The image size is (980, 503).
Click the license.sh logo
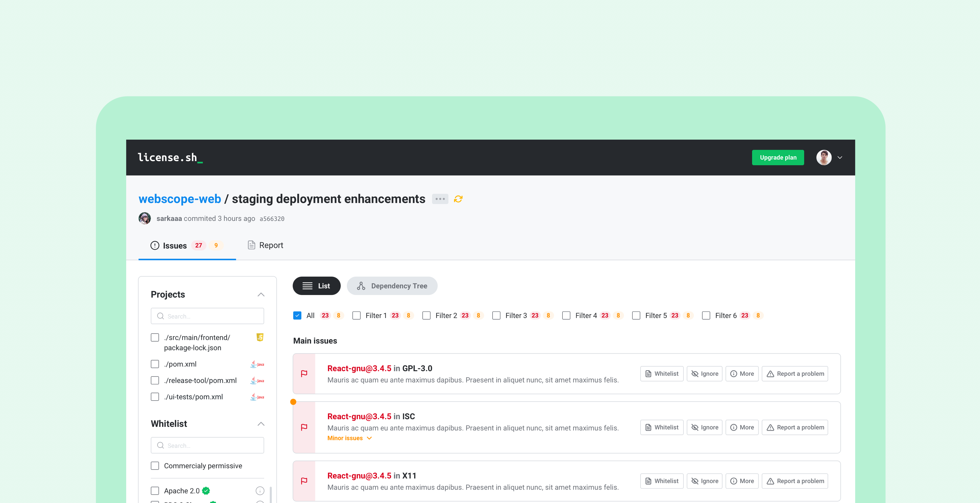[x=170, y=157]
